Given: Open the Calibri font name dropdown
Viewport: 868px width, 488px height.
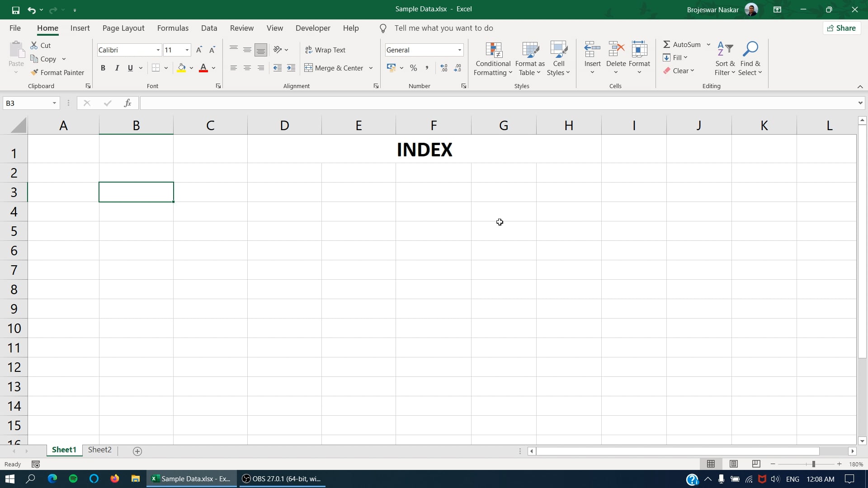Looking at the screenshot, I should [158, 50].
